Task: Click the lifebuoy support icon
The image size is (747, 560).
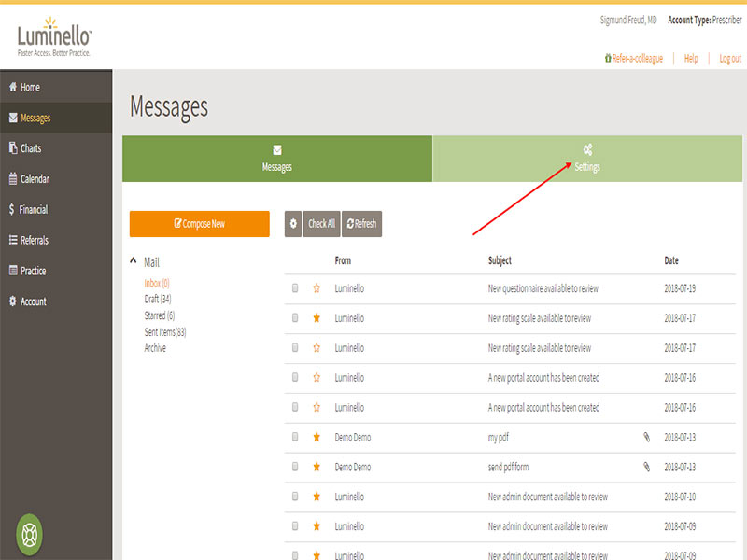Action: 30,534
